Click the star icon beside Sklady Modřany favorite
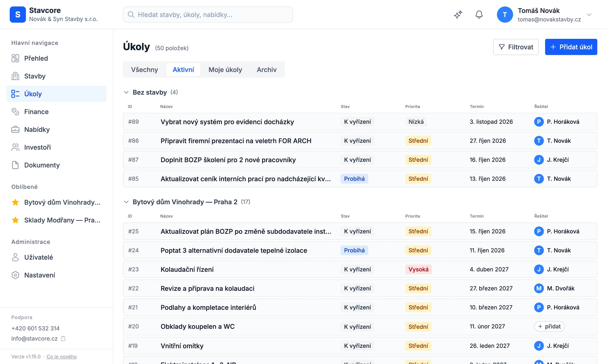607x364 pixels. click(15, 220)
